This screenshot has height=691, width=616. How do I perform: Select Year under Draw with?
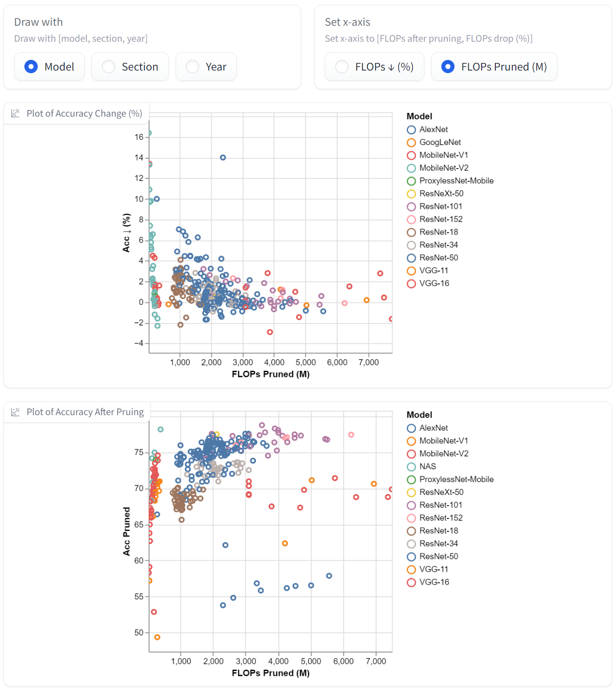[192, 67]
